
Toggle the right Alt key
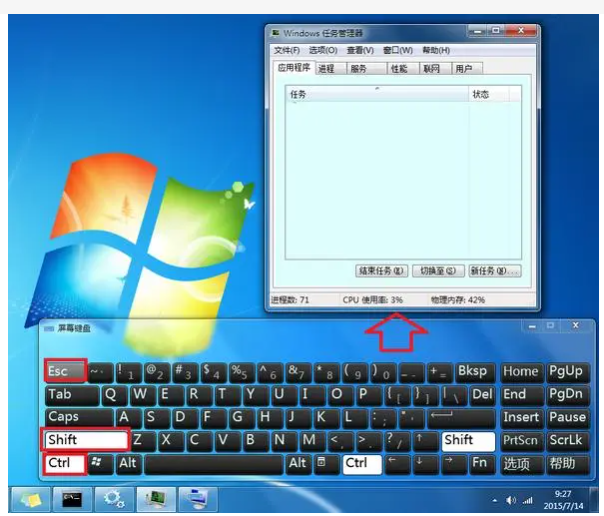click(x=298, y=464)
